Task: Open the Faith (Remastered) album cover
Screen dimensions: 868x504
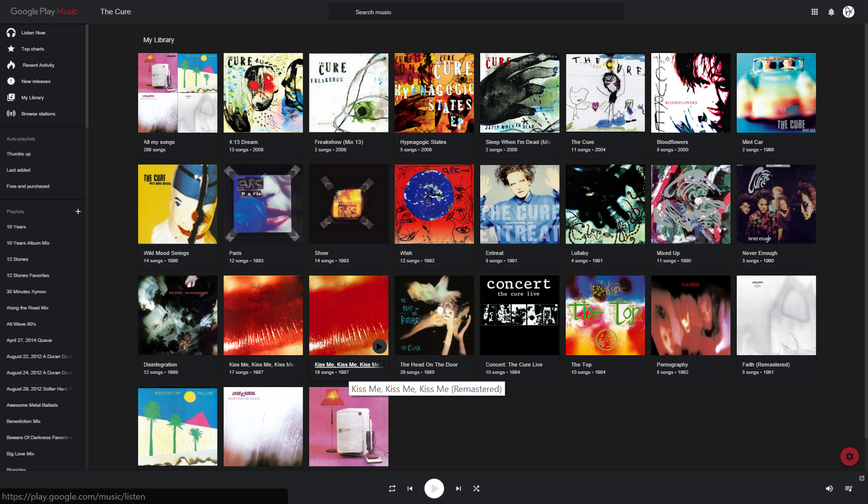Action: pyautogui.click(x=776, y=315)
